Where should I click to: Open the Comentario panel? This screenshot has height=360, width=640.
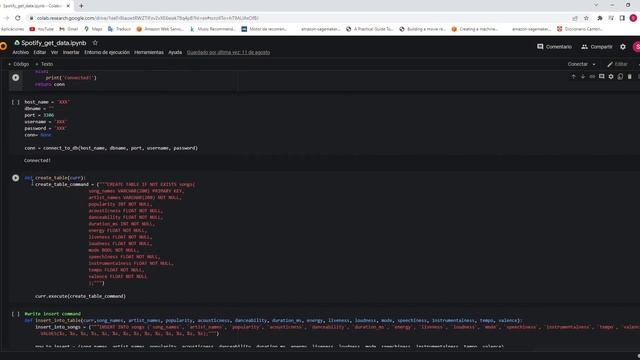pos(554,47)
